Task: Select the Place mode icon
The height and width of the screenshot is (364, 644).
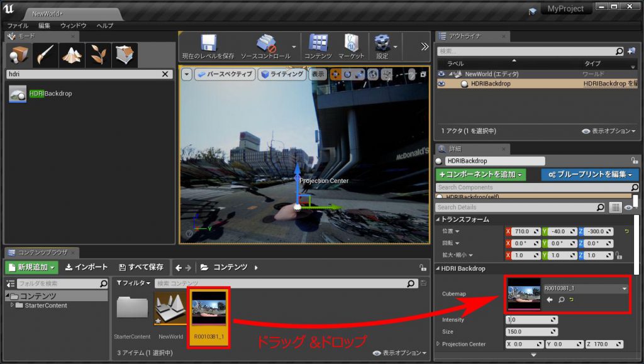Action: click(x=18, y=55)
